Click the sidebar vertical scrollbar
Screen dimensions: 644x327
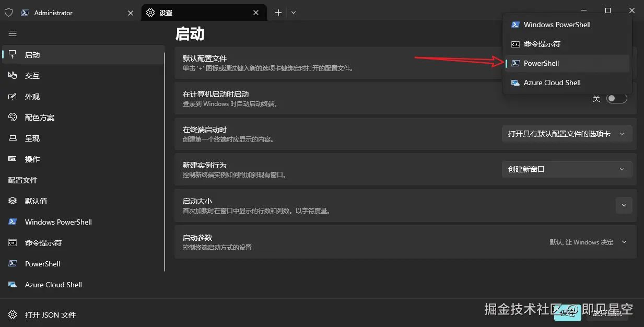click(165, 162)
